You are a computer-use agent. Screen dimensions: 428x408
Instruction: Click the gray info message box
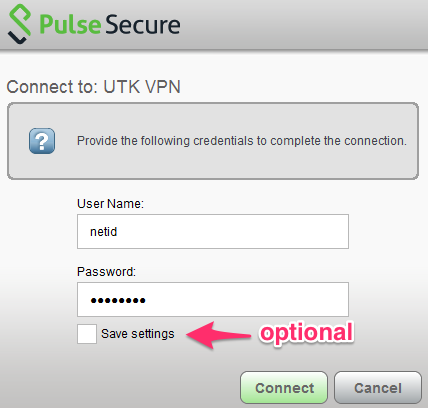point(213,141)
